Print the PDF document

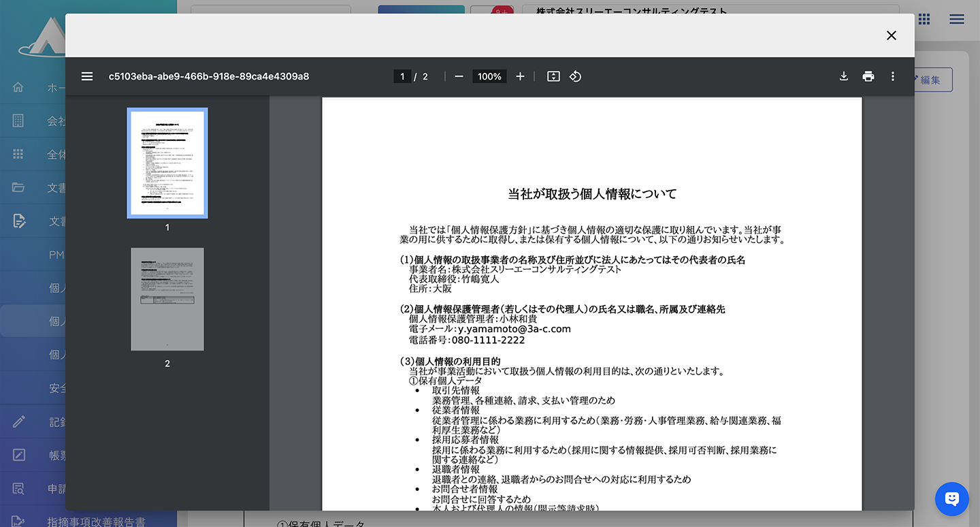[868, 76]
